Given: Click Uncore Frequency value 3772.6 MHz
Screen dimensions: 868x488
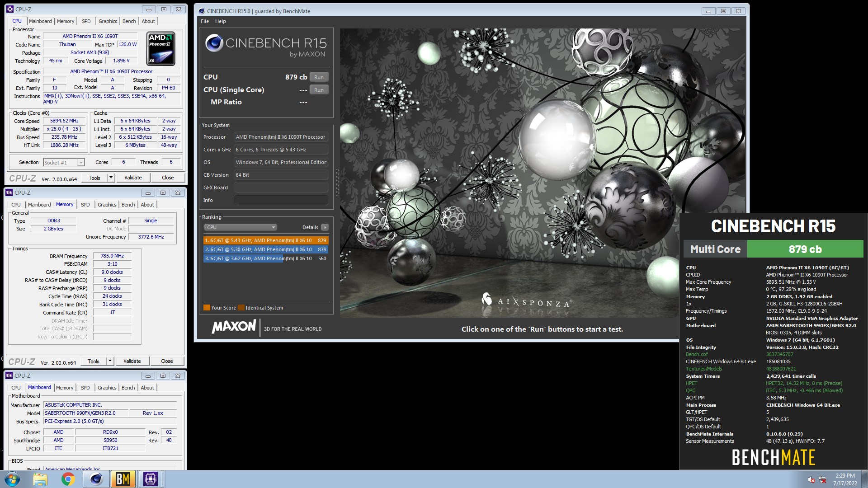Looking at the screenshot, I should [x=151, y=237].
